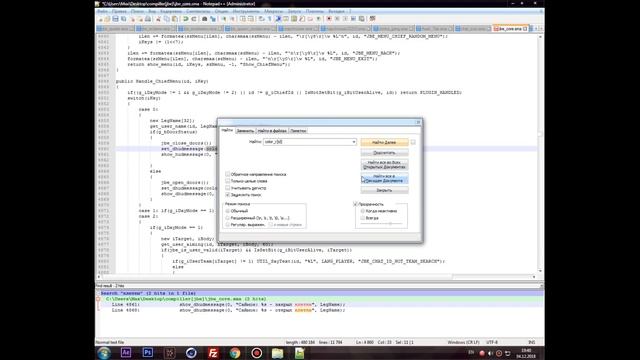
Task: Switch to the Пометки tab
Action: [x=298, y=131]
